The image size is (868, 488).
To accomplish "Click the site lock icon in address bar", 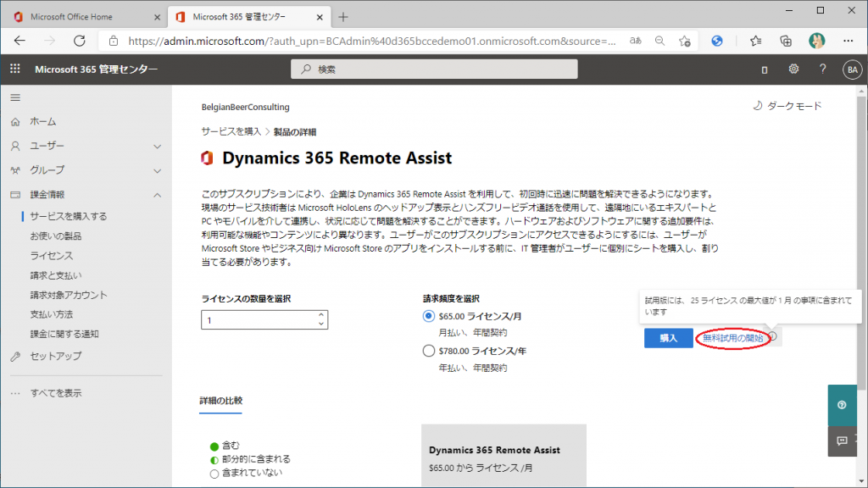I will (114, 41).
